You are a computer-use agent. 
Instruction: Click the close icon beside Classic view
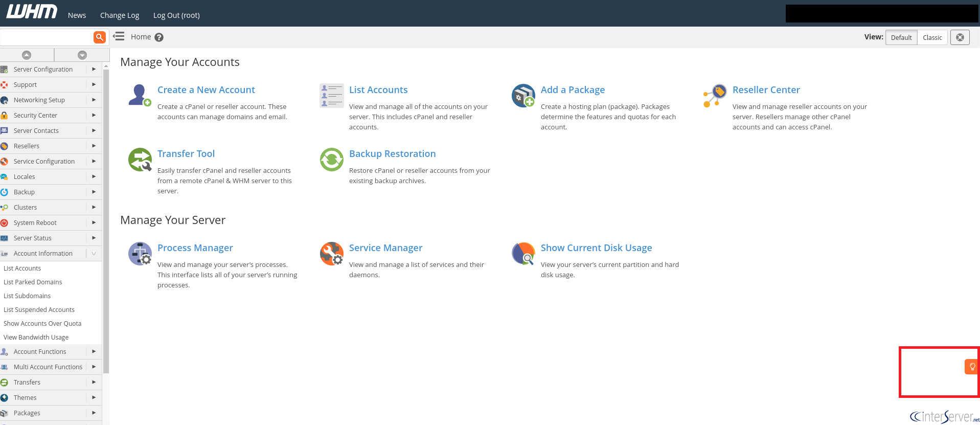point(960,37)
